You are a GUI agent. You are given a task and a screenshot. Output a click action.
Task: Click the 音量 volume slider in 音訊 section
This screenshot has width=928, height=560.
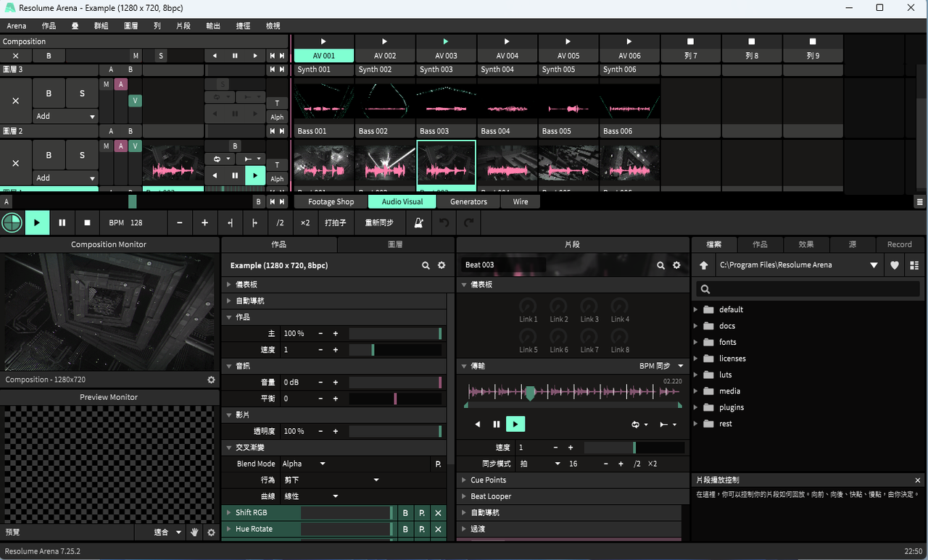[x=395, y=383]
